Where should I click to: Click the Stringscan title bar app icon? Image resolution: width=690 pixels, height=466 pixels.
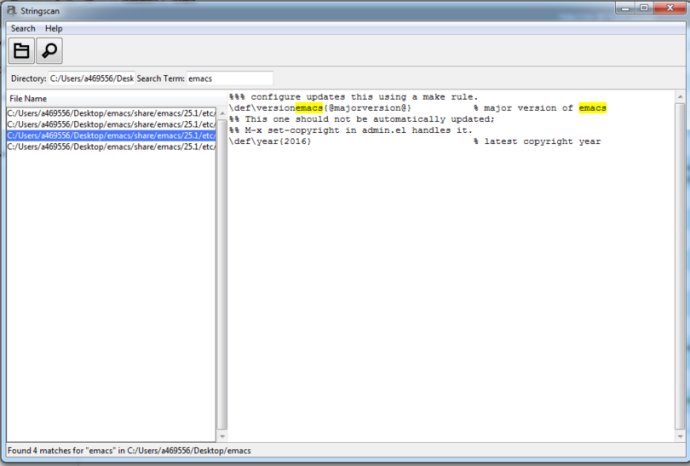12,10
